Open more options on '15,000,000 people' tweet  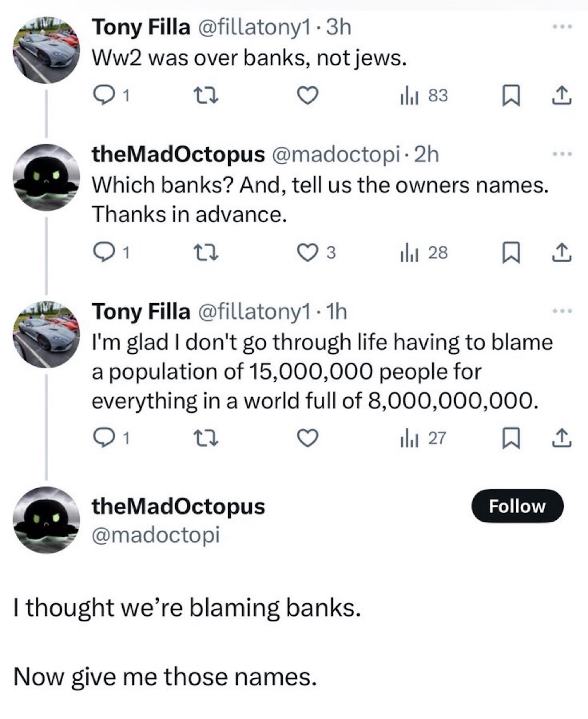(x=562, y=311)
